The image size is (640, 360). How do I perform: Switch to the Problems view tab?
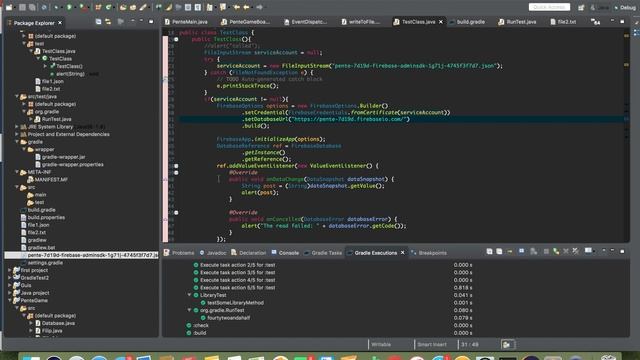179,253
